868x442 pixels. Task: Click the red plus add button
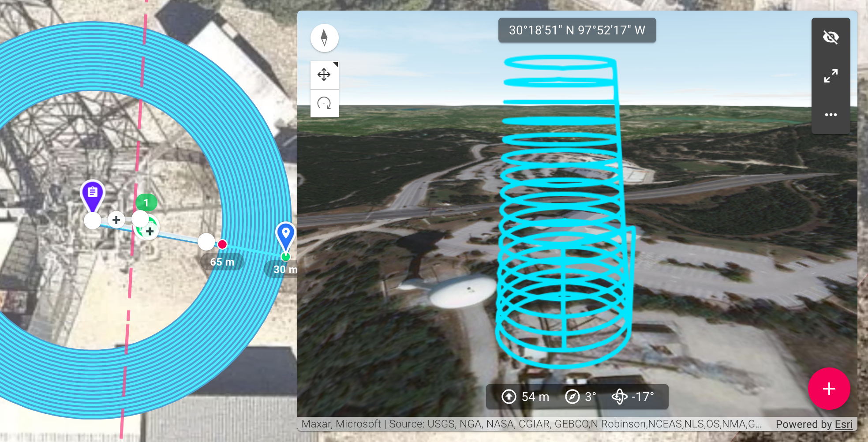(x=829, y=389)
